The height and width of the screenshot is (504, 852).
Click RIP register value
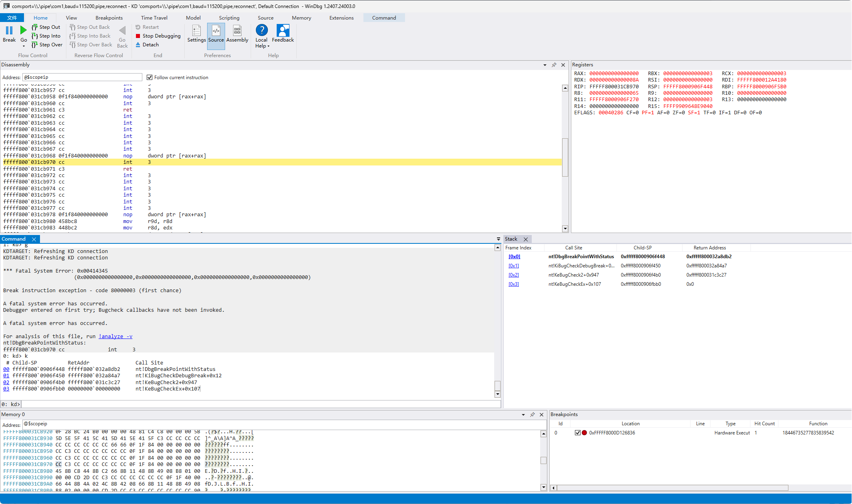[x=614, y=87]
